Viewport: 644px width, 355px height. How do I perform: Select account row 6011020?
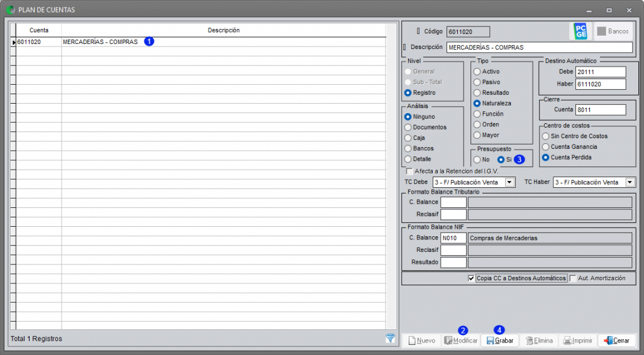coord(198,42)
